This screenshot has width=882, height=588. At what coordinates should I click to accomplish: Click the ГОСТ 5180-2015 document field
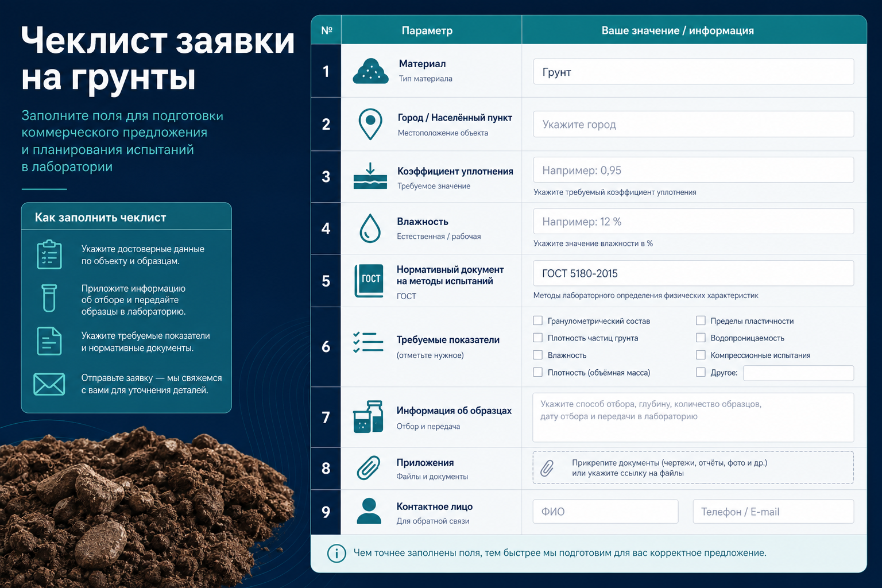coord(694,273)
